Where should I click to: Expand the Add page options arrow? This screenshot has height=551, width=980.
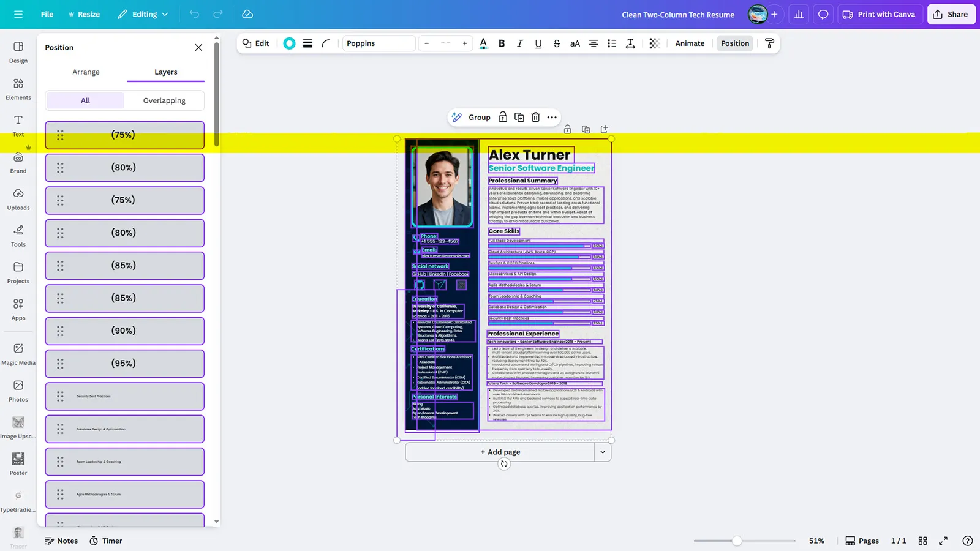pyautogui.click(x=603, y=452)
